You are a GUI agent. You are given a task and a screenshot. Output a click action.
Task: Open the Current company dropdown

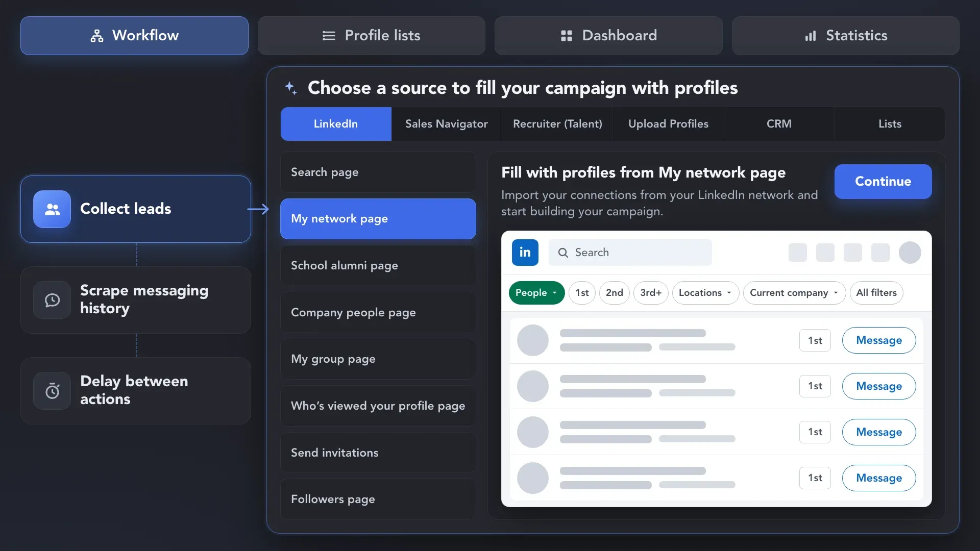coord(794,293)
